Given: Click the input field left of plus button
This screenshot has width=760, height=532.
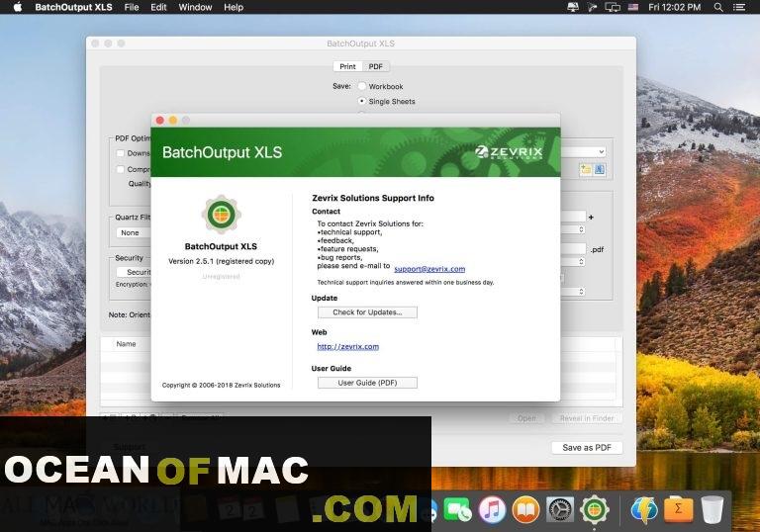Looking at the screenshot, I should [x=573, y=217].
